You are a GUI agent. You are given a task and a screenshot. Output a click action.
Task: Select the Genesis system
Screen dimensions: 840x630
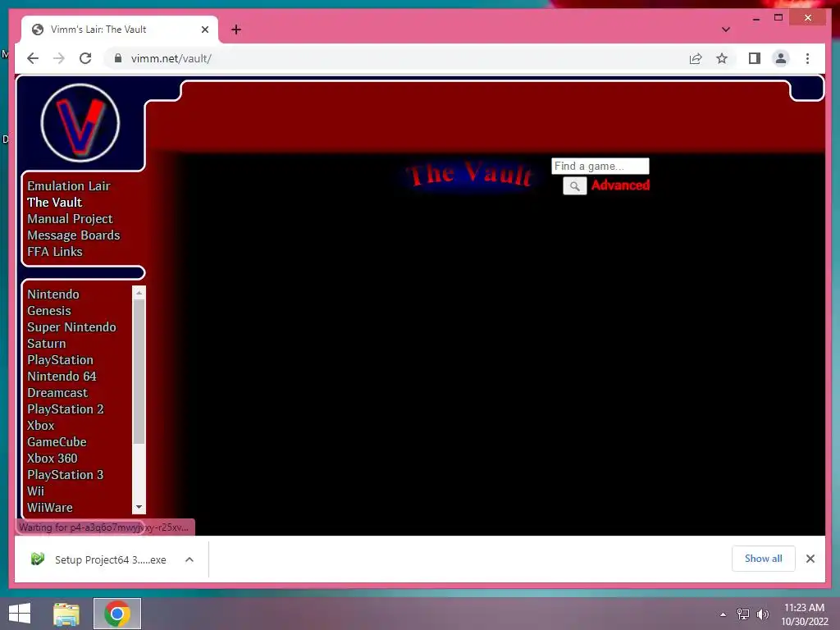tap(48, 311)
